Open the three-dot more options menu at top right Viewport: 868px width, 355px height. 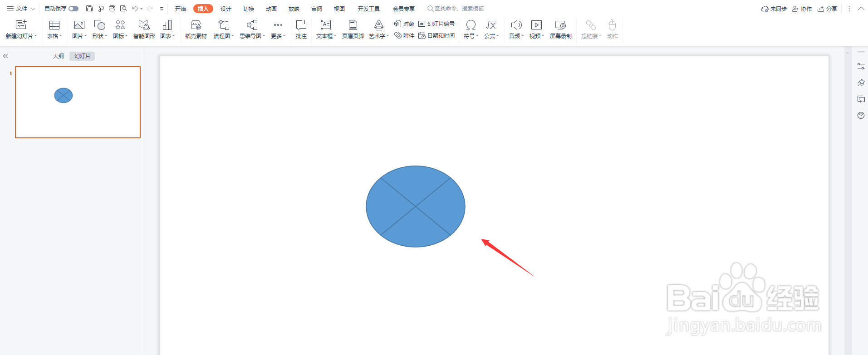coord(849,9)
